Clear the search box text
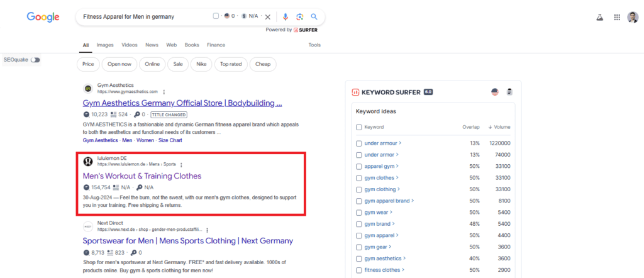The image size is (644, 278). (267, 17)
